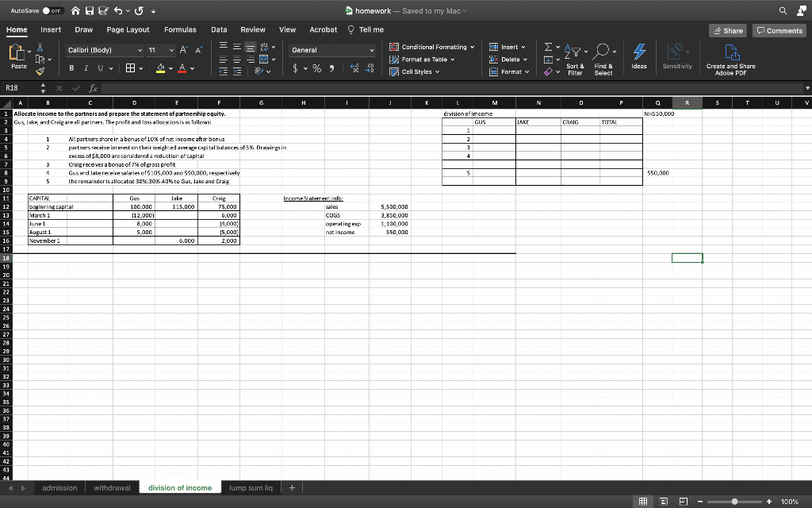Click the formula bar input field
The image size is (812, 508).
451,88
